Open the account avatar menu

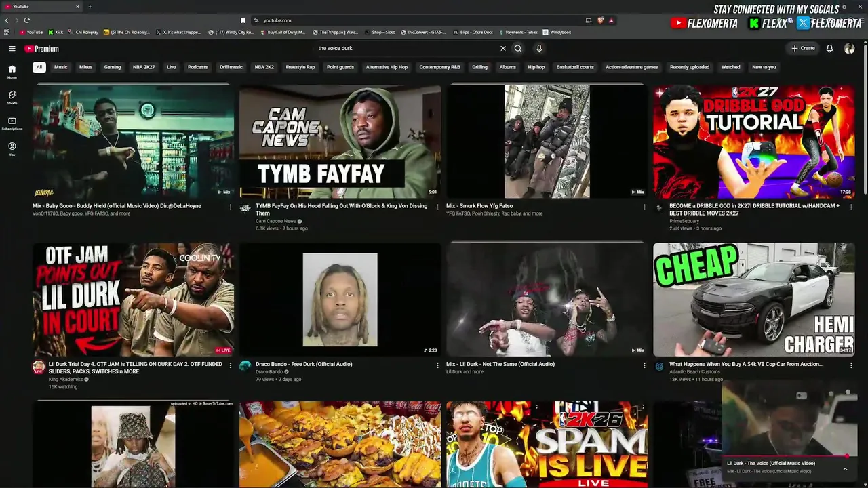[849, 49]
